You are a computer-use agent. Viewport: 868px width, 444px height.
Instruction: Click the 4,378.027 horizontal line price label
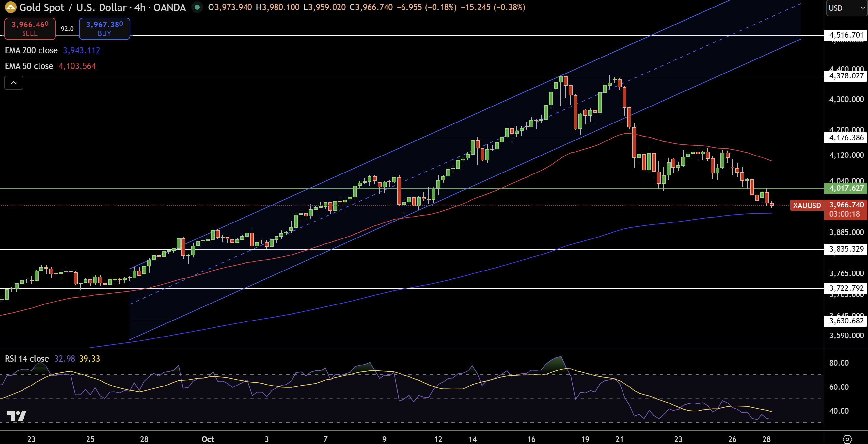coord(846,76)
